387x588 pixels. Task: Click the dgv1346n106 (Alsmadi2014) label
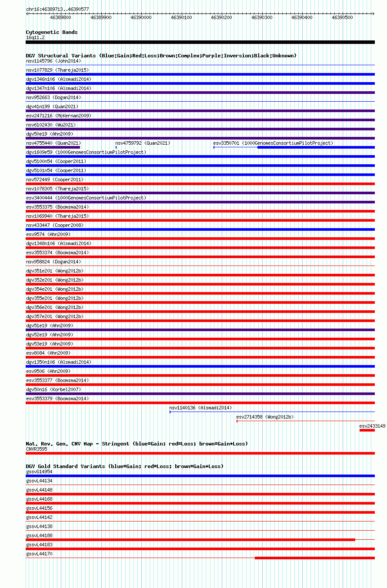59,79
